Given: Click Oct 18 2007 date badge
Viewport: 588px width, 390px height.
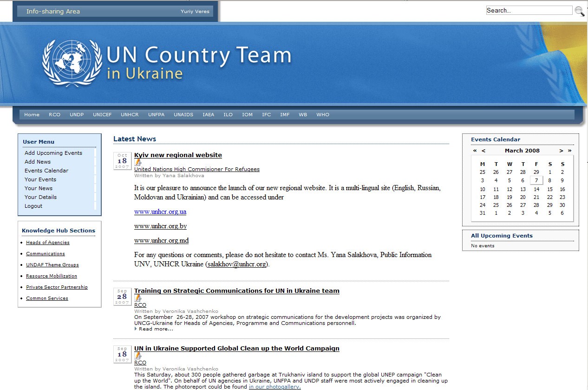Looking at the screenshot, I should click(122, 161).
